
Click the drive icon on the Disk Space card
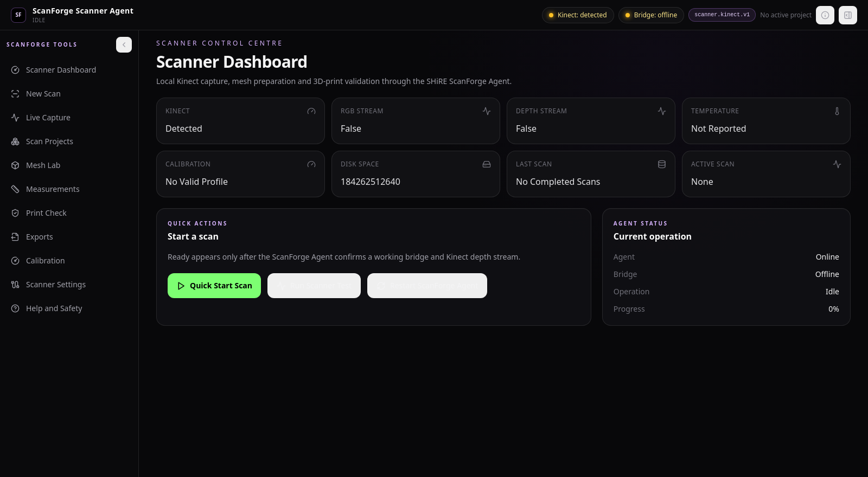[487, 164]
